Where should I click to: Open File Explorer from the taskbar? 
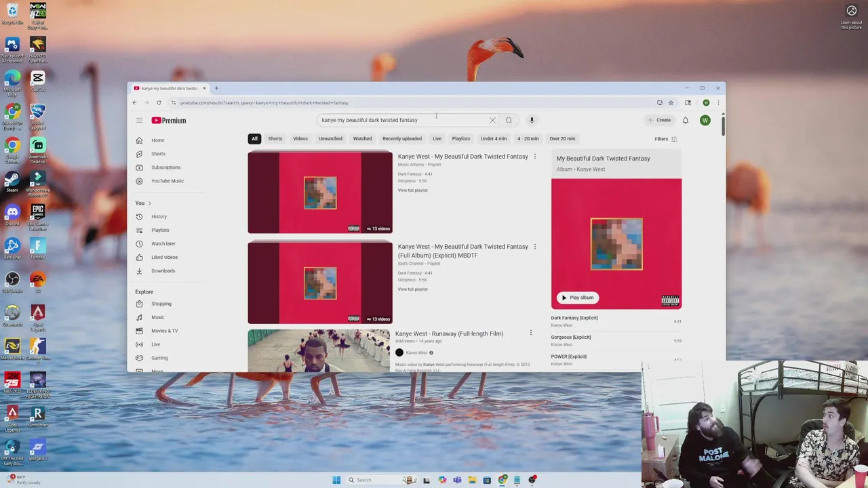pos(472,480)
